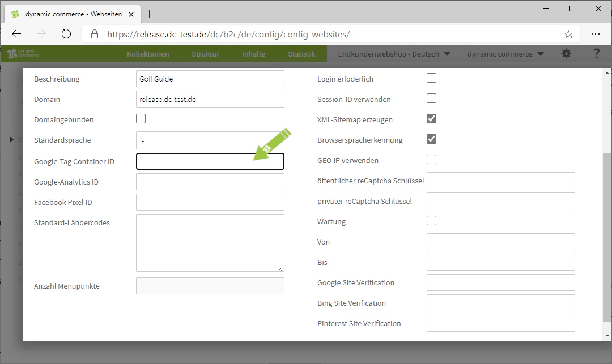Image resolution: width=612 pixels, height=364 pixels.
Task: Expand the tree node arrow in sidebar
Action: (12, 139)
